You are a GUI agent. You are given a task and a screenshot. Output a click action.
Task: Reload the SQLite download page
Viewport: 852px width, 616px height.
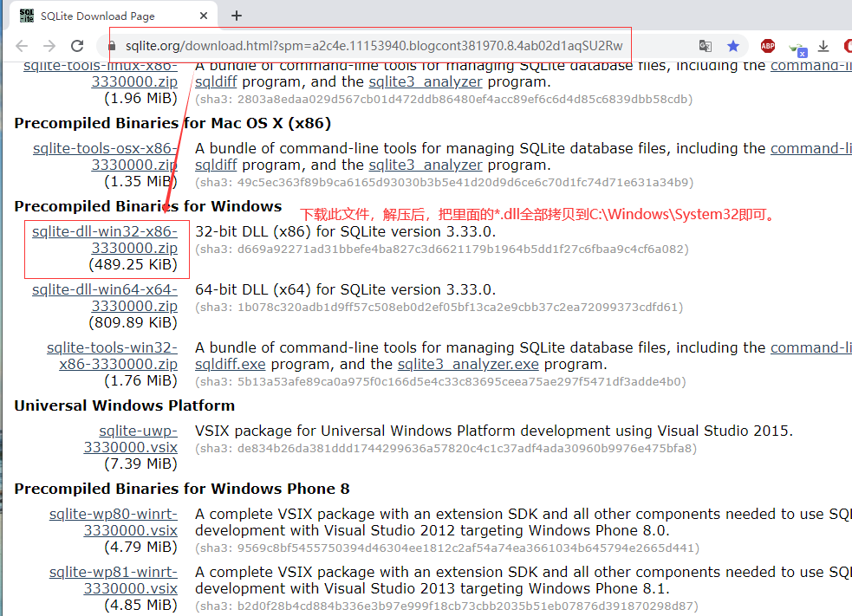tap(77, 47)
